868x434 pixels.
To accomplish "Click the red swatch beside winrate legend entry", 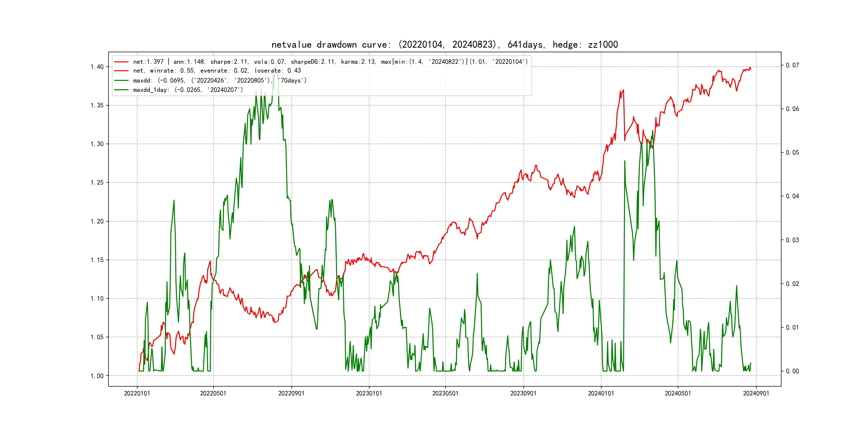I will 121,71.
